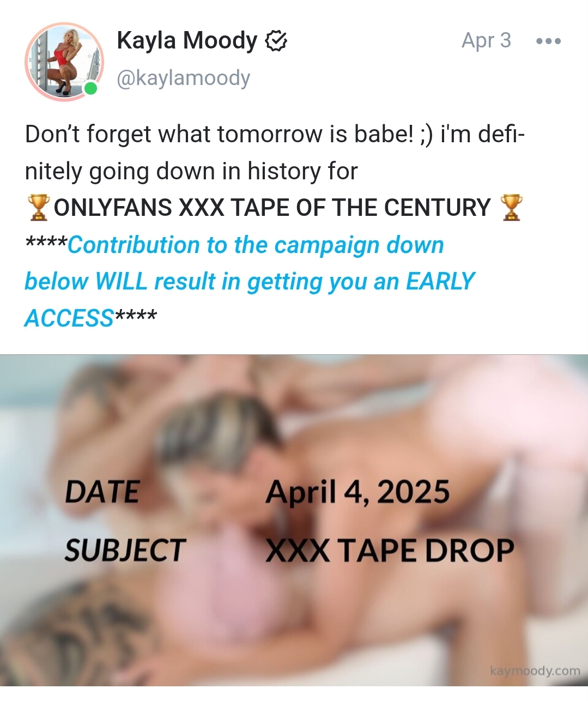Click the kaymoody.com watermark

point(535,670)
